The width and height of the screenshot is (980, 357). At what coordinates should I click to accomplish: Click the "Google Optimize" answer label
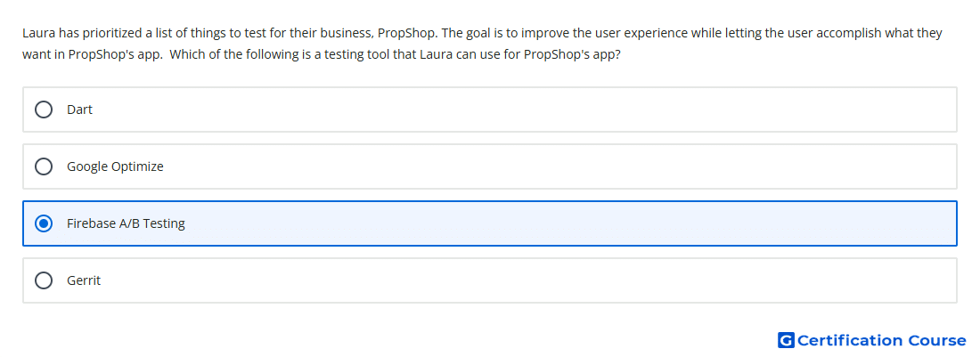[x=115, y=166]
